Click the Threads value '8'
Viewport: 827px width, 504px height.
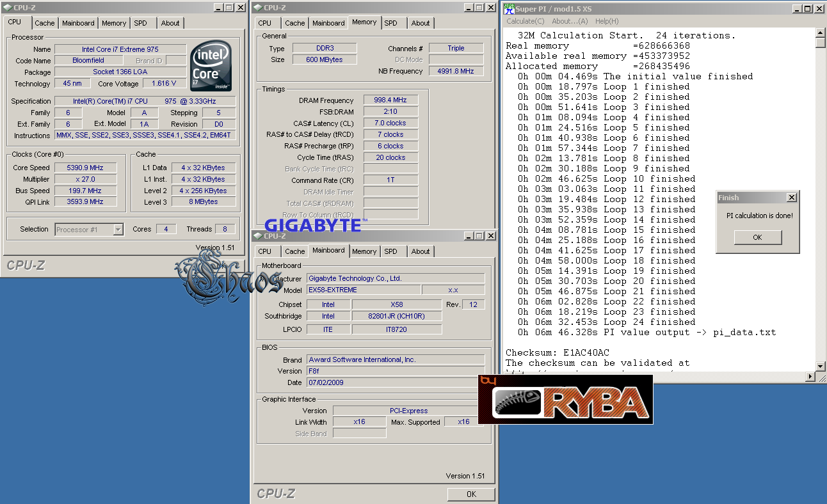(x=225, y=229)
